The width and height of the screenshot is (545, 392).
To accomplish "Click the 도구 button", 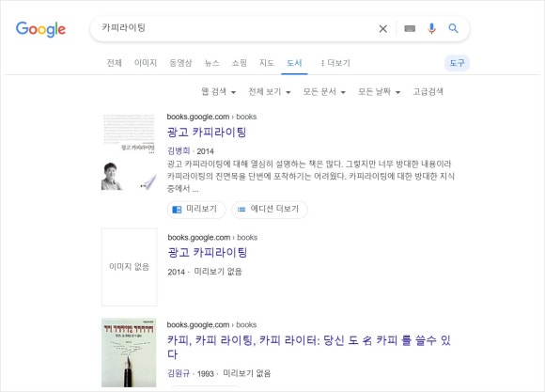I will pyautogui.click(x=457, y=63).
